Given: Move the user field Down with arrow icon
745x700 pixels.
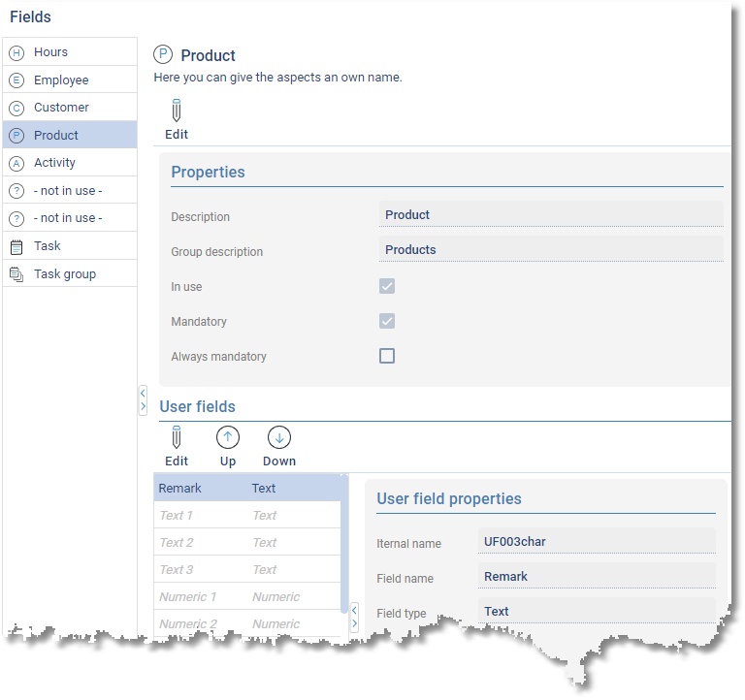Looking at the screenshot, I should (x=279, y=437).
